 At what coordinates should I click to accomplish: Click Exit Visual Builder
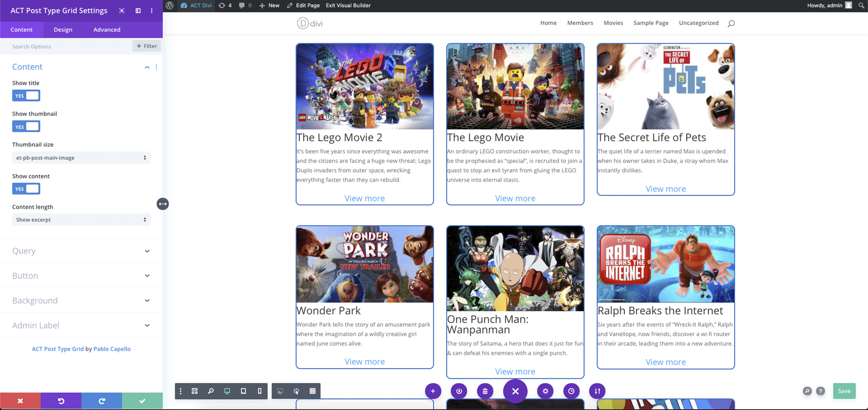click(x=348, y=5)
